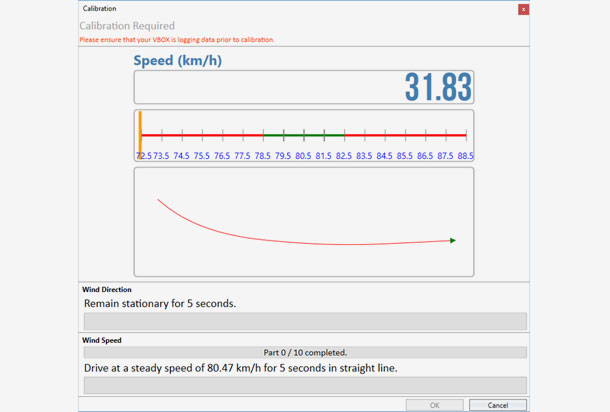Click the 31.83 speed readout
This screenshot has height=412, width=610.
point(437,88)
